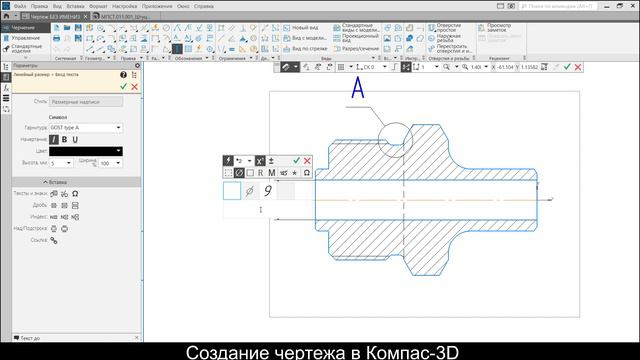Cancel dimension text with red cross in popup
This screenshot has width=640, height=360.
[307, 161]
